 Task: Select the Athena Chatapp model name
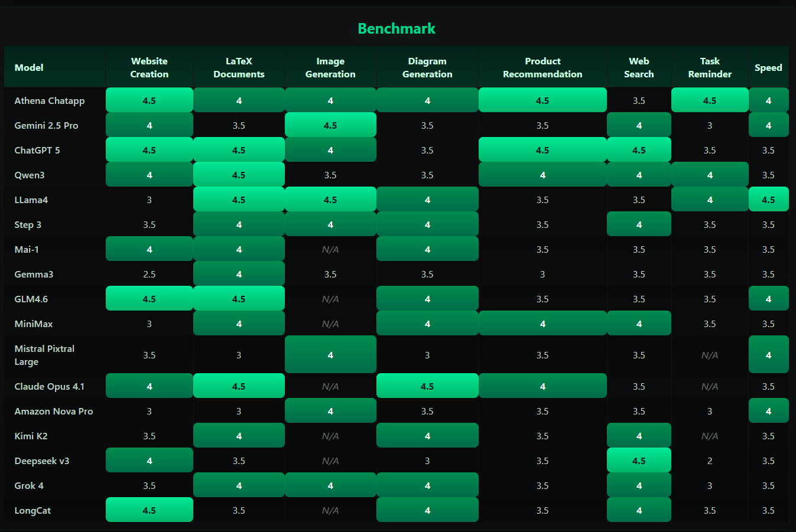tap(50, 101)
